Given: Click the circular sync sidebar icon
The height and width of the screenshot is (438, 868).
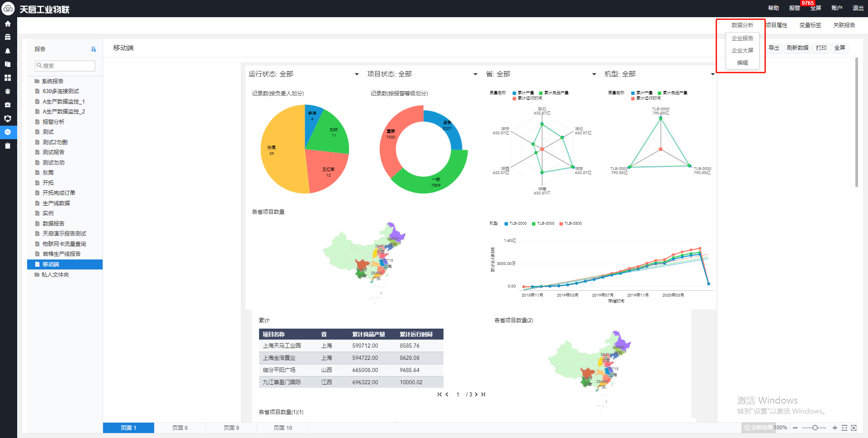Looking at the screenshot, I should click(x=8, y=118).
